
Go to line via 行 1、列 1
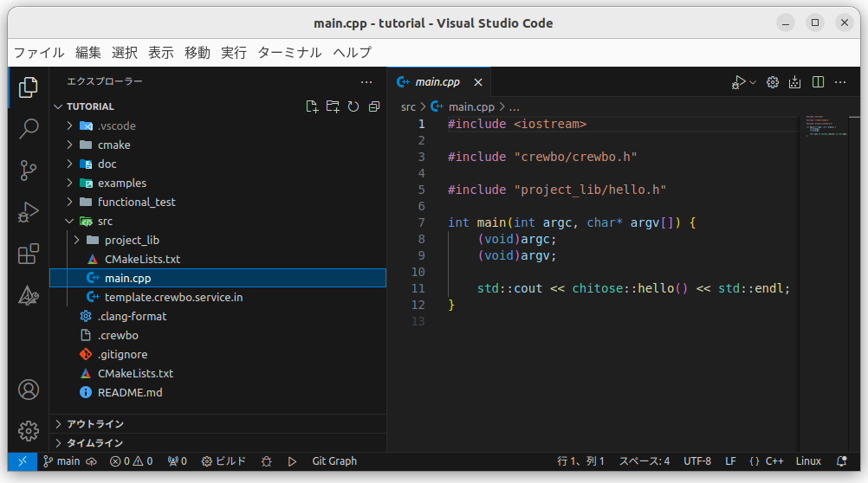[580, 461]
